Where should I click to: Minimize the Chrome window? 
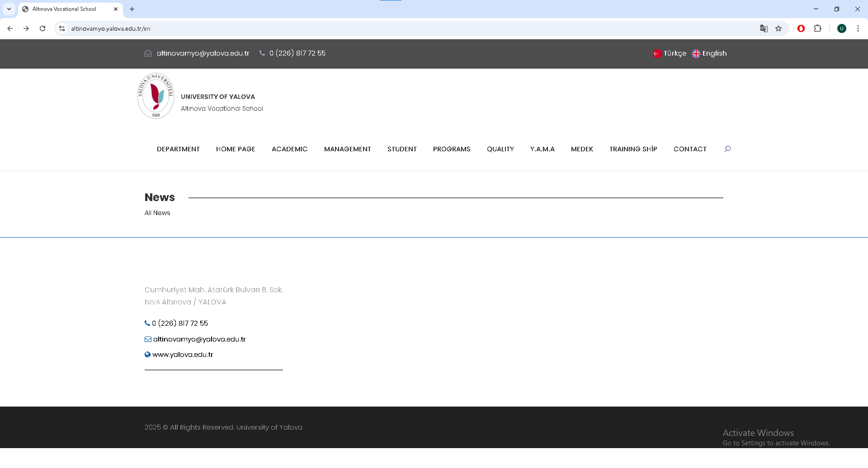click(816, 9)
